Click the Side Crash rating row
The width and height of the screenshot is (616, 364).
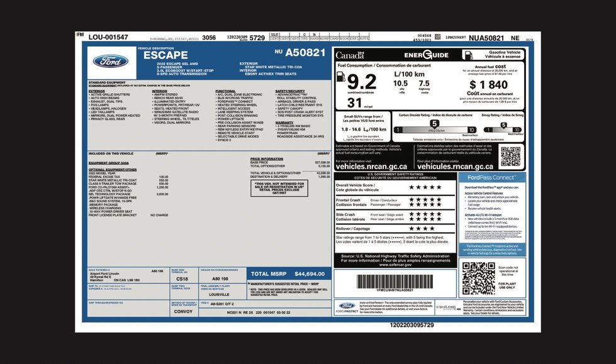(x=395, y=217)
